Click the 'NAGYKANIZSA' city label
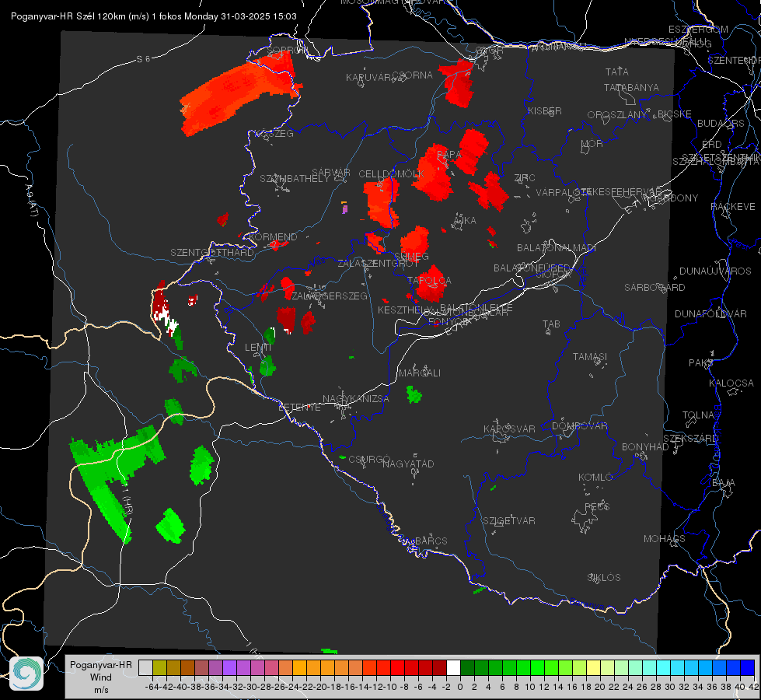The image size is (761, 700). tap(356, 399)
